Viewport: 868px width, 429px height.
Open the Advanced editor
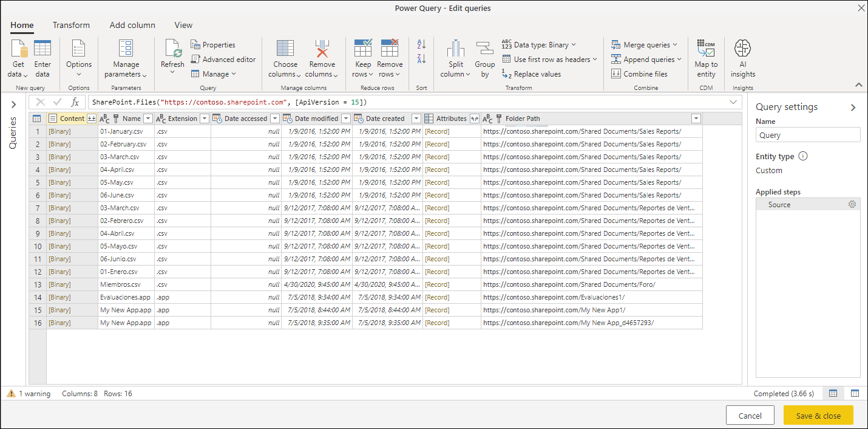click(223, 60)
